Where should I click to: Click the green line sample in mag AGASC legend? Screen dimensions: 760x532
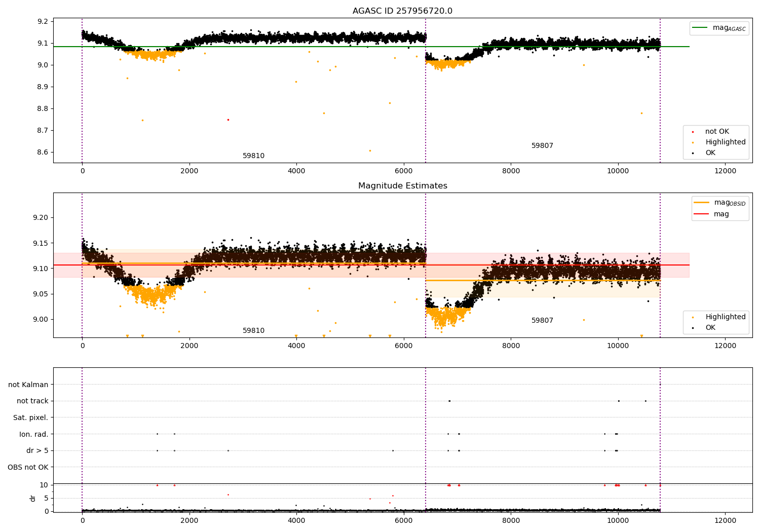700,28
